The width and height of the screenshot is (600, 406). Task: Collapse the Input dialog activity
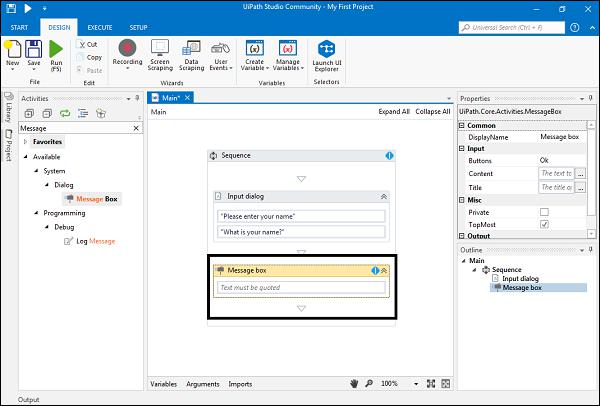tap(384, 196)
